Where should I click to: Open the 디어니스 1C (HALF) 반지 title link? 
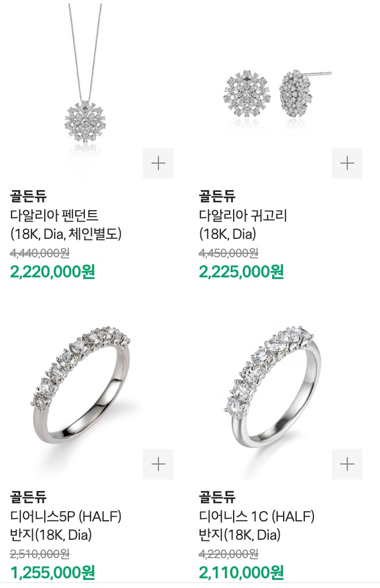click(257, 525)
